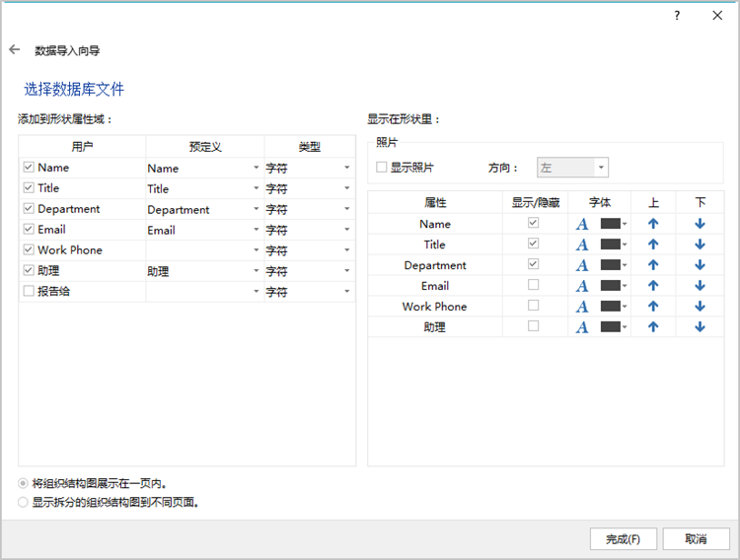Open font settings for Name row
Viewport: 740px width, 560px height.
coord(582,224)
